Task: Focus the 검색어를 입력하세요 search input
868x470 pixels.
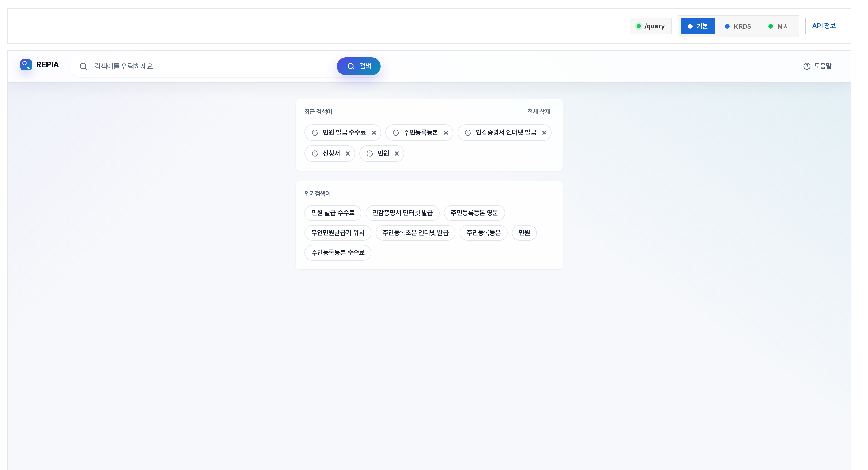Action: pos(212,66)
